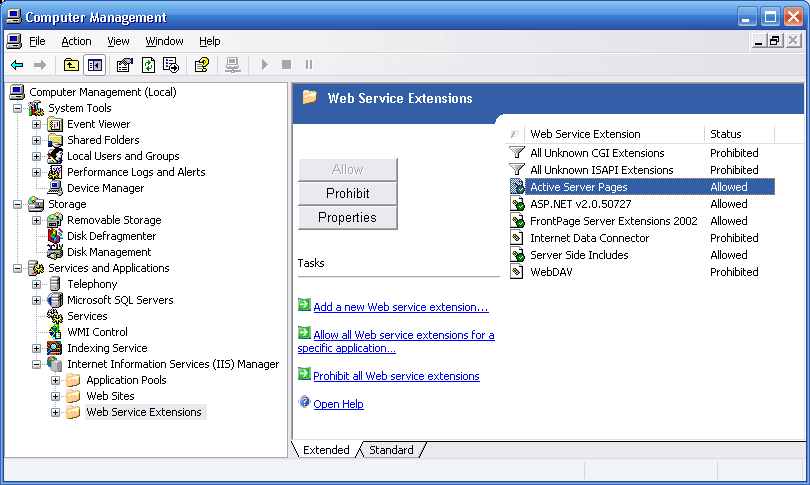Screen dimensions: 810x485
Task: Select the Performance Logs and Alerts icon
Action: click(55, 172)
